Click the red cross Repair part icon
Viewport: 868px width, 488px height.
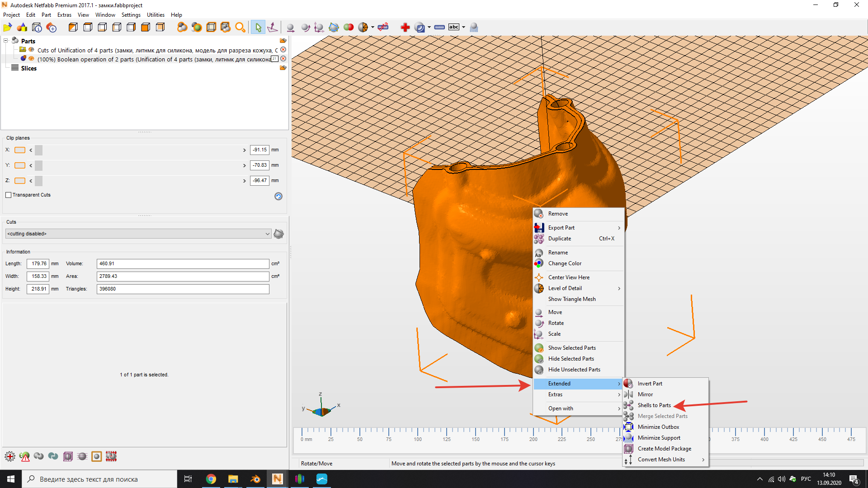(405, 27)
